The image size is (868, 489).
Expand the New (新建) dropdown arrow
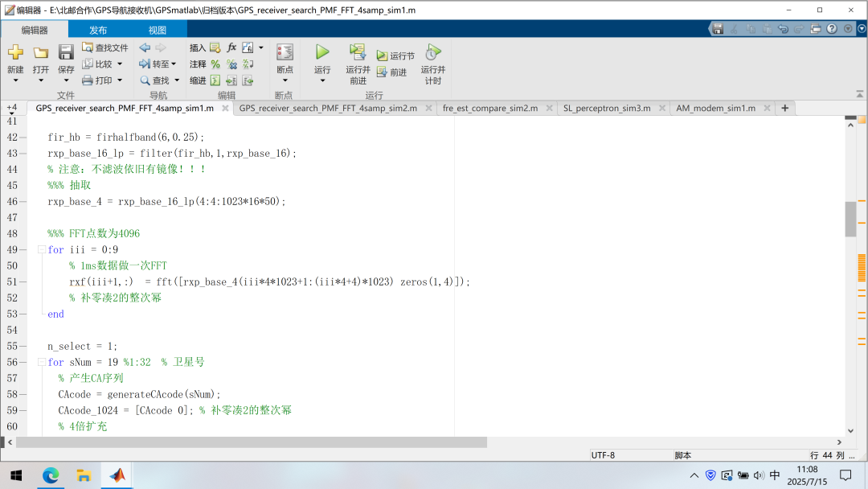15,81
